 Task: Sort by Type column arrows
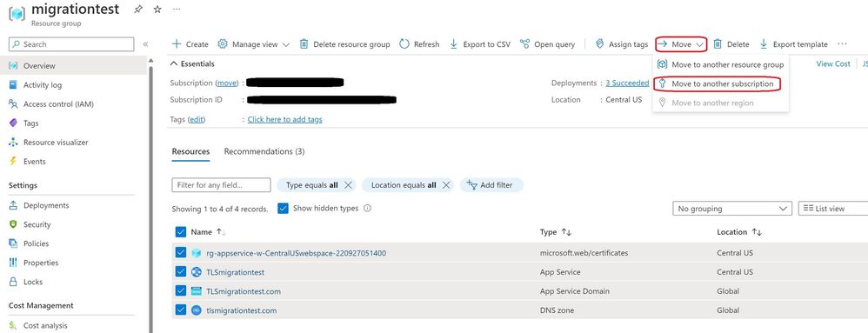[x=566, y=232]
